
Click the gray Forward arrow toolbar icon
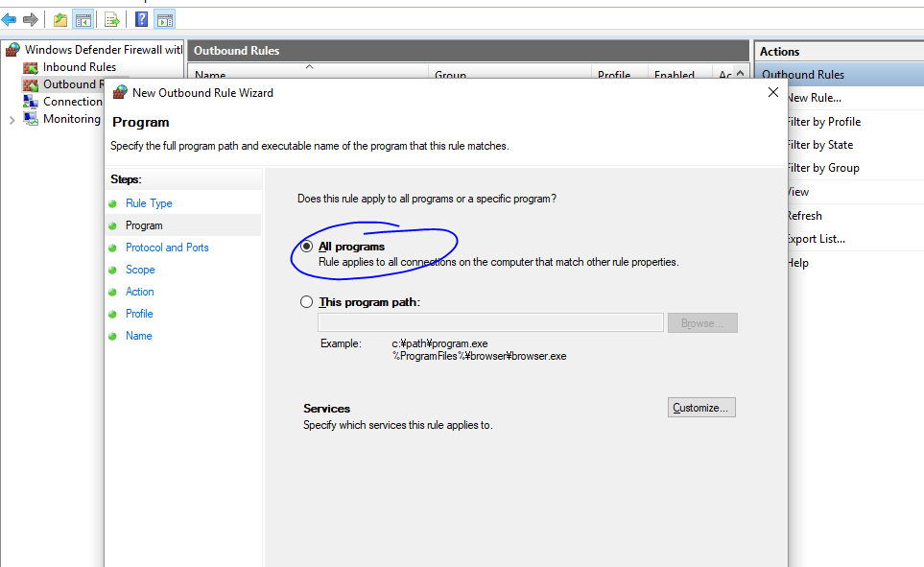(x=31, y=19)
